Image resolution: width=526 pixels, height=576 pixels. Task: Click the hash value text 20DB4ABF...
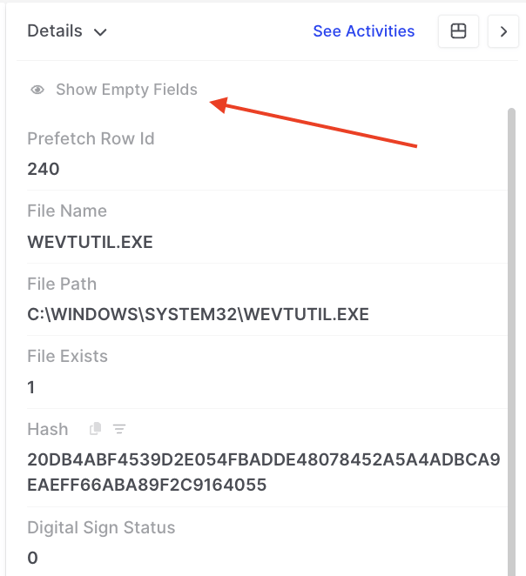coord(264,472)
